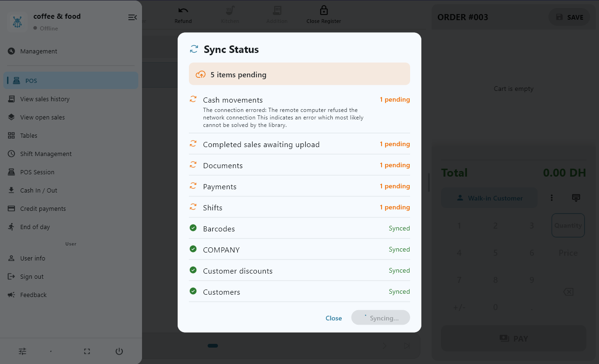The height and width of the screenshot is (364, 599).
Task: Collapse the sidebar menu icon
Action: pos(133,17)
